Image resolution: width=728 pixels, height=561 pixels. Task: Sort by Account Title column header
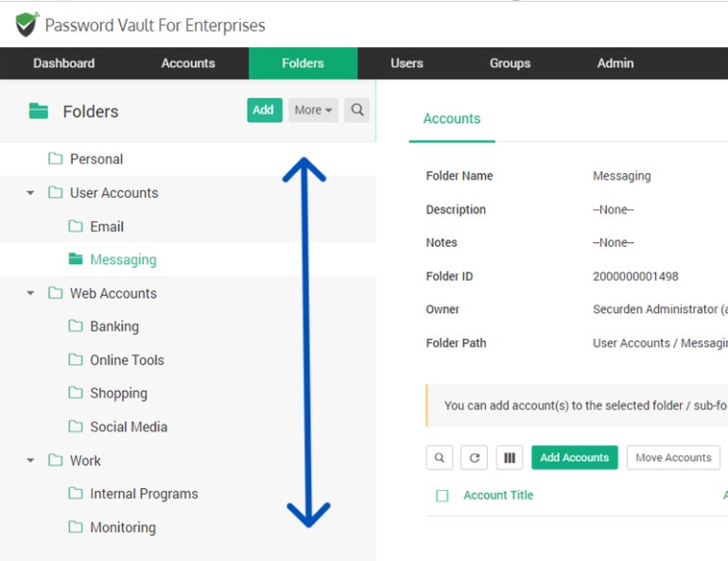click(498, 496)
